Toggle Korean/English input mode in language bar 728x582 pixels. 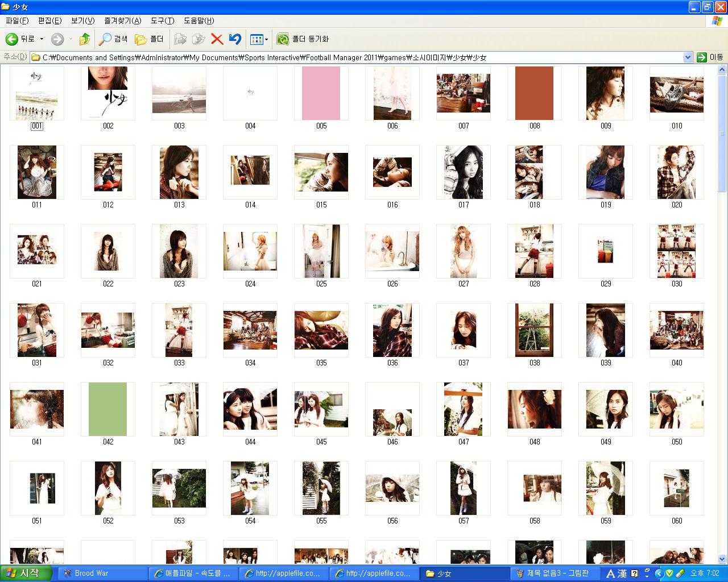(x=610, y=573)
